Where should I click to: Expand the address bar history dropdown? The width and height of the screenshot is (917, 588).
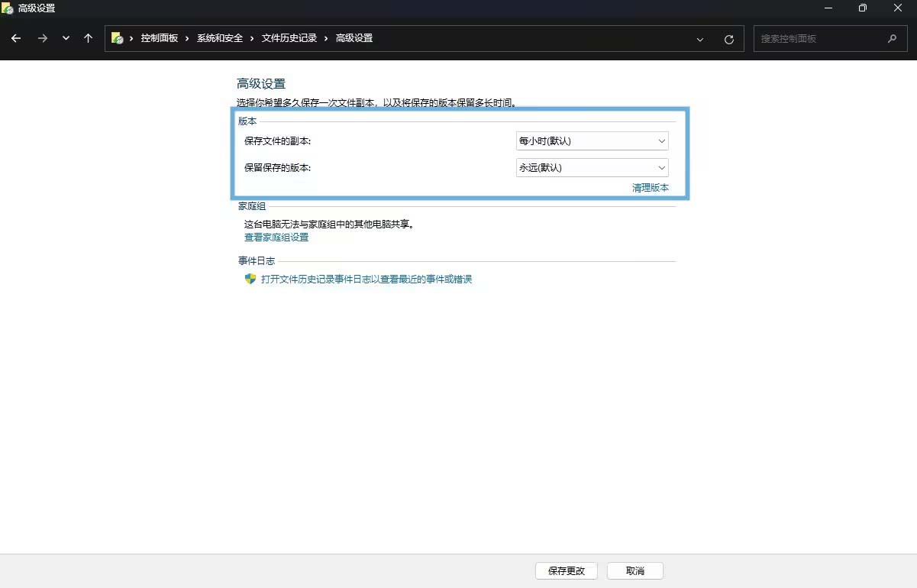click(x=700, y=39)
